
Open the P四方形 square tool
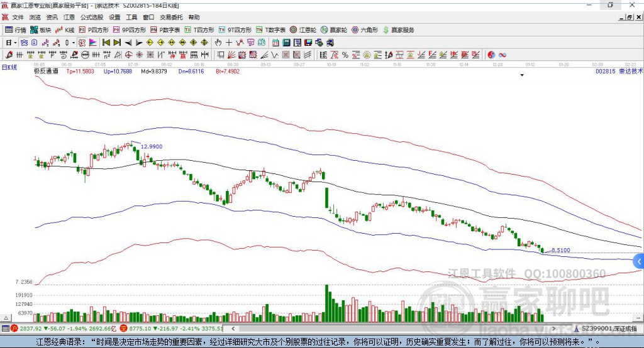pyautogui.click(x=94, y=30)
